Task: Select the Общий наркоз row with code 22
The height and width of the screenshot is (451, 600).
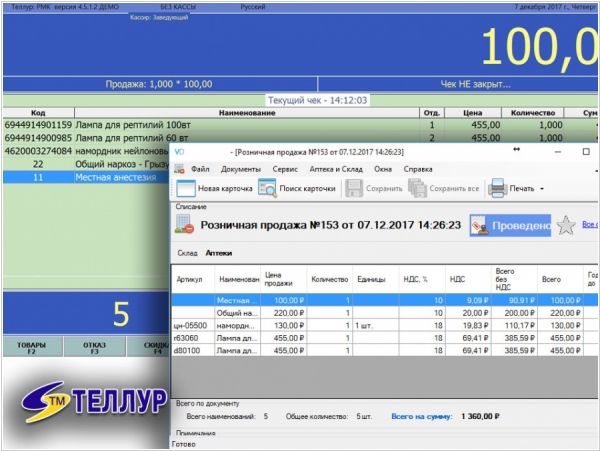Action: pyautogui.click(x=86, y=164)
